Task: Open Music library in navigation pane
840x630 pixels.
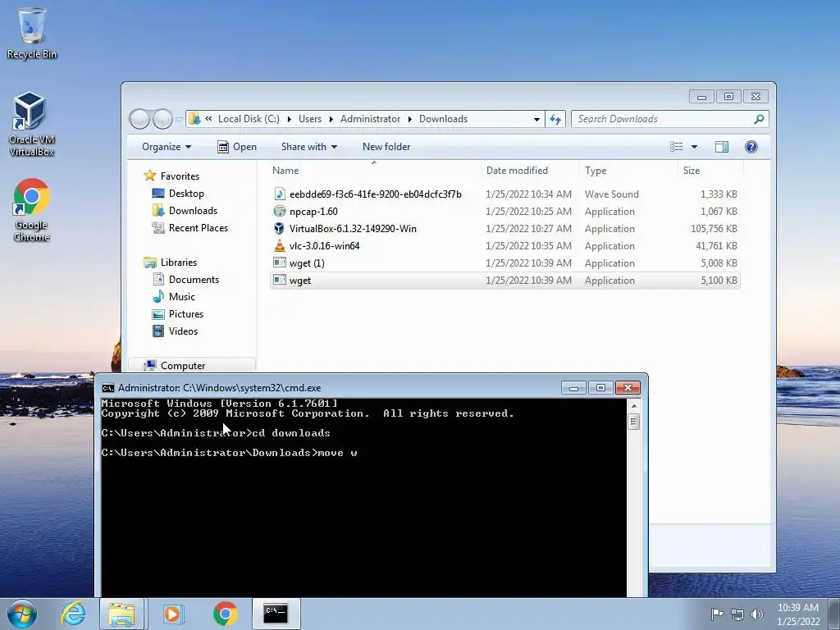Action: [174, 296]
